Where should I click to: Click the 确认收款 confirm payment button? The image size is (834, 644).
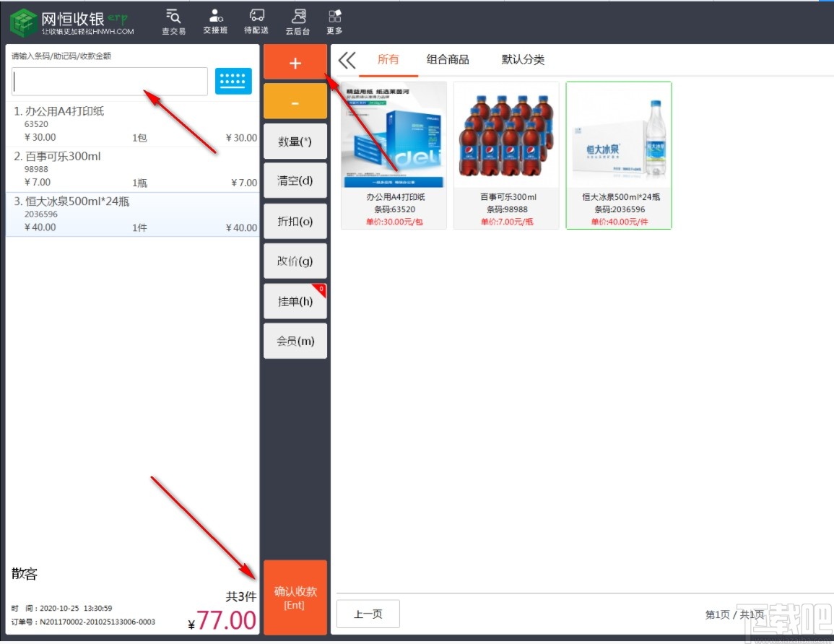click(295, 597)
